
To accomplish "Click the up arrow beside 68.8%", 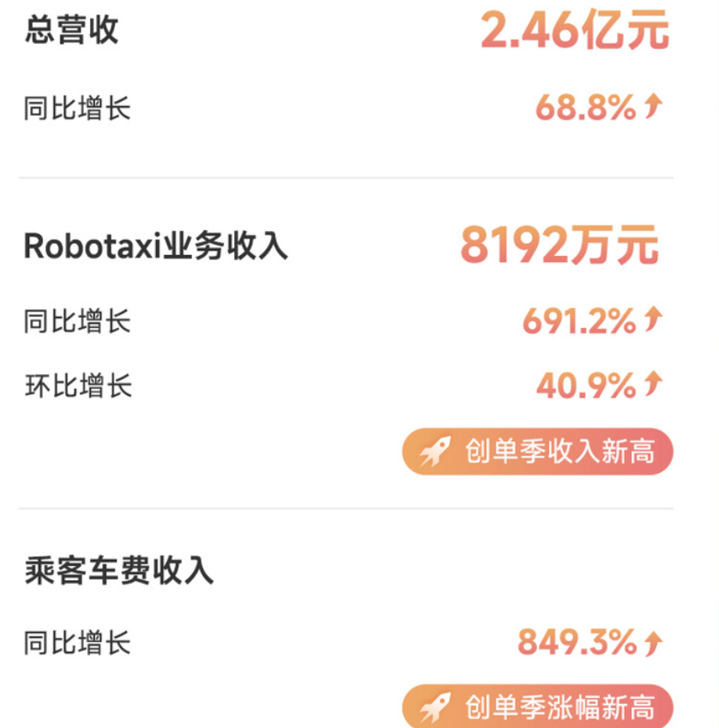I will 653,106.
